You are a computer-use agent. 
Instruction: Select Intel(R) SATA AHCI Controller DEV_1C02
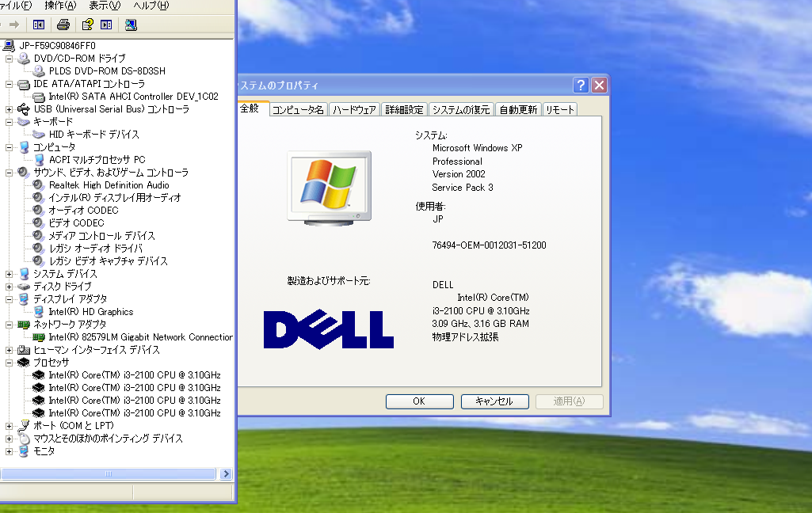coord(133,97)
